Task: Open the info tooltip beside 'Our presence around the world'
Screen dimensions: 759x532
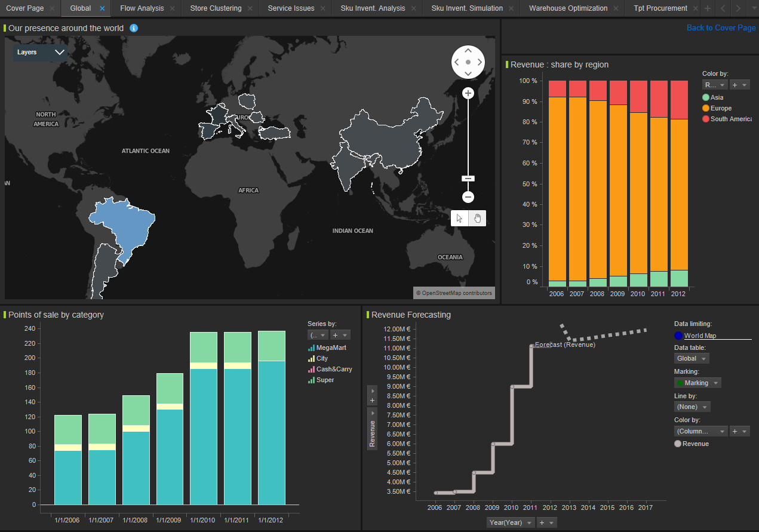Action: tap(134, 28)
